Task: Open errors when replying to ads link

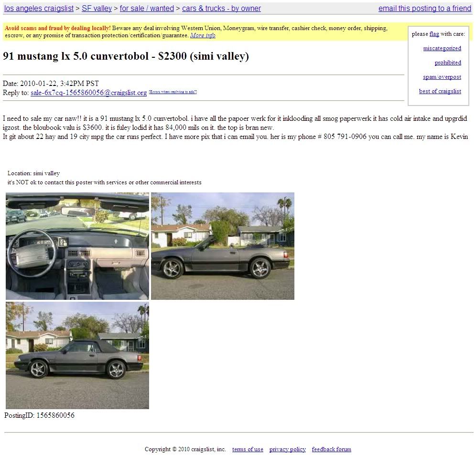Action: pos(173,92)
